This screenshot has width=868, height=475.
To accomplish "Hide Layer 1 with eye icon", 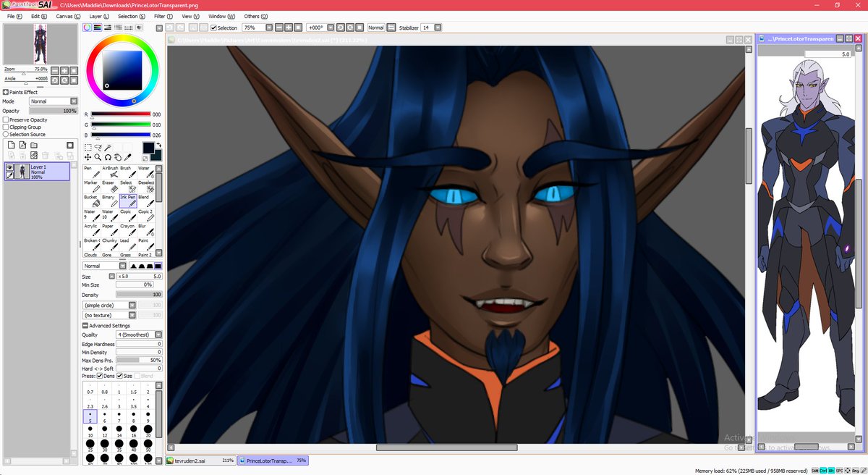I will coord(9,167).
